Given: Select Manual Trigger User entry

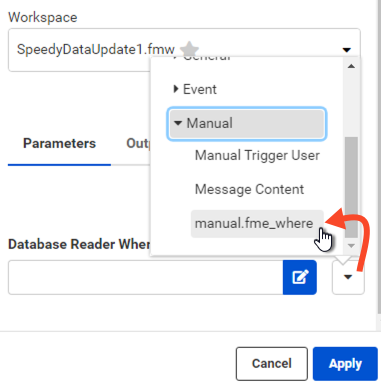Looking at the screenshot, I should (x=257, y=155).
